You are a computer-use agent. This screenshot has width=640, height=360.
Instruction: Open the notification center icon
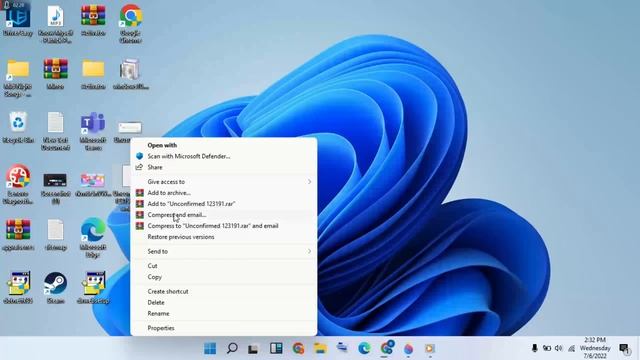click(x=624, y=349)
